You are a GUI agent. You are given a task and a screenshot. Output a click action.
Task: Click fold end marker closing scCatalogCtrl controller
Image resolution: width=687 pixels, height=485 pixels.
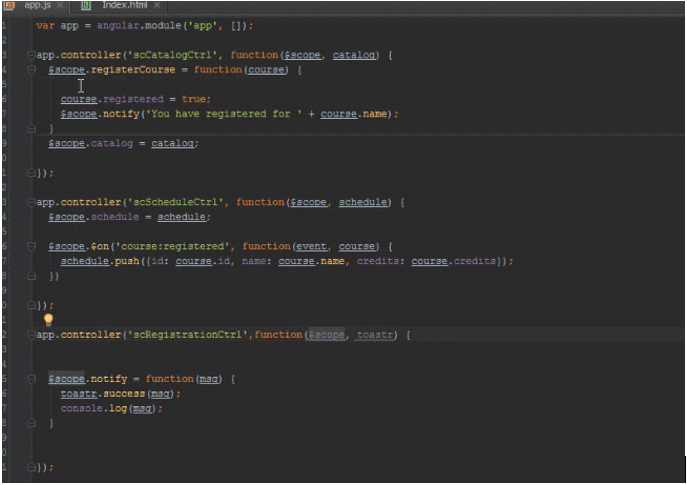tap(31, 173)
